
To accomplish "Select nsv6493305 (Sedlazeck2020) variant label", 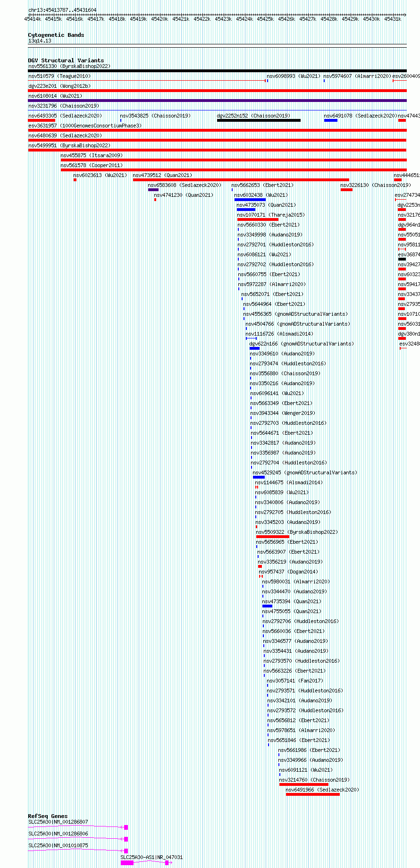I will (65, 116).
